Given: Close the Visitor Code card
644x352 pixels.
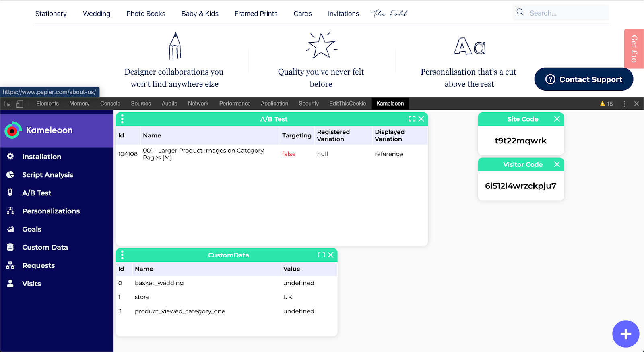Looking at the screenshot, I should click(x=557, y=164).
